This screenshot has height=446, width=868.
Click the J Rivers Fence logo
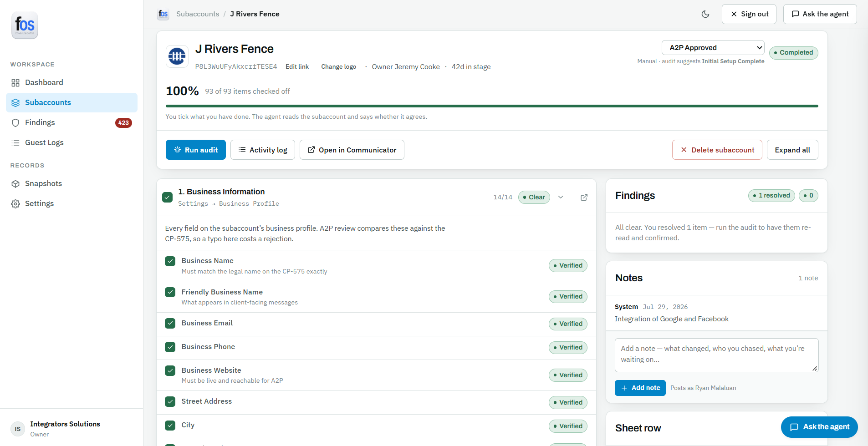(x=177, y=57)
